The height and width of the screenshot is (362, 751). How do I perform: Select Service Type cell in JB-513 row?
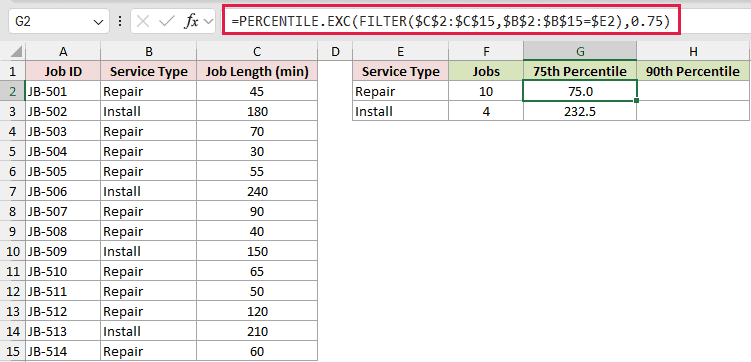(148, 331)
